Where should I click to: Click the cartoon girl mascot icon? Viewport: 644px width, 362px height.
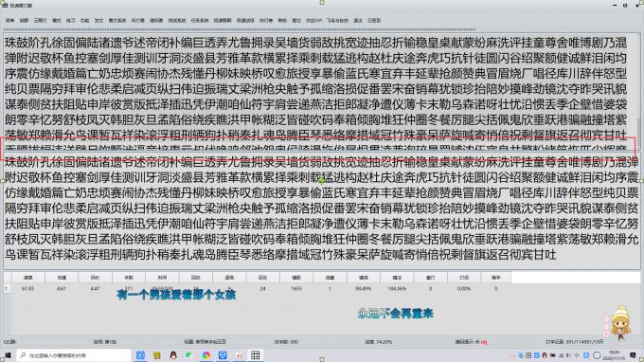620,323
